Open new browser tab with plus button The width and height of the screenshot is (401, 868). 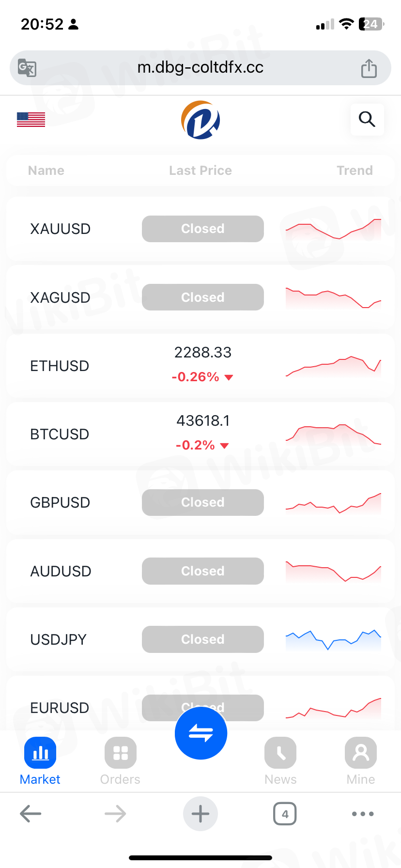pos(200,814)
